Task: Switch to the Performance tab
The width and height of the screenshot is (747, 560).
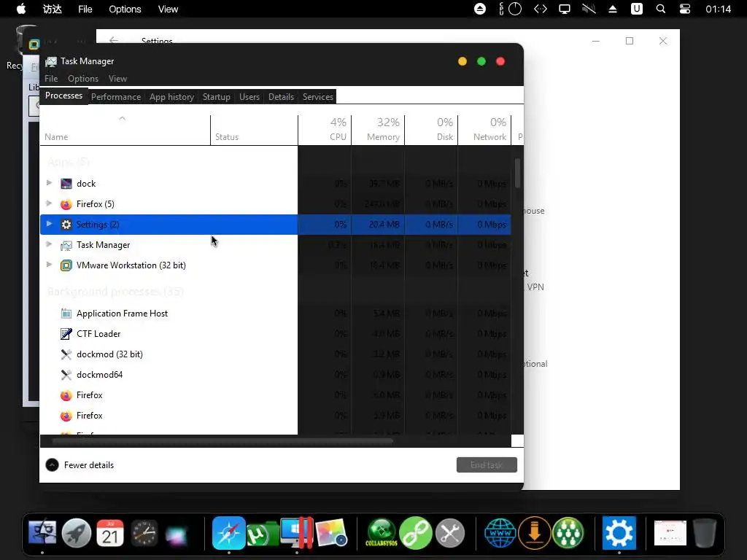Action: point(116,97)
